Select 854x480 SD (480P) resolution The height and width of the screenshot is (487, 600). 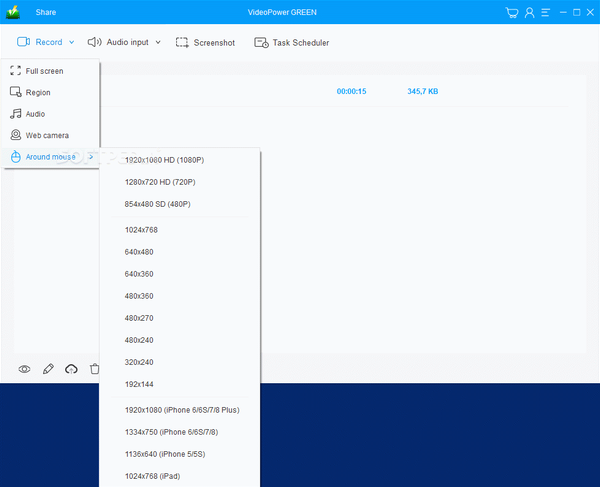pos(180,204)
